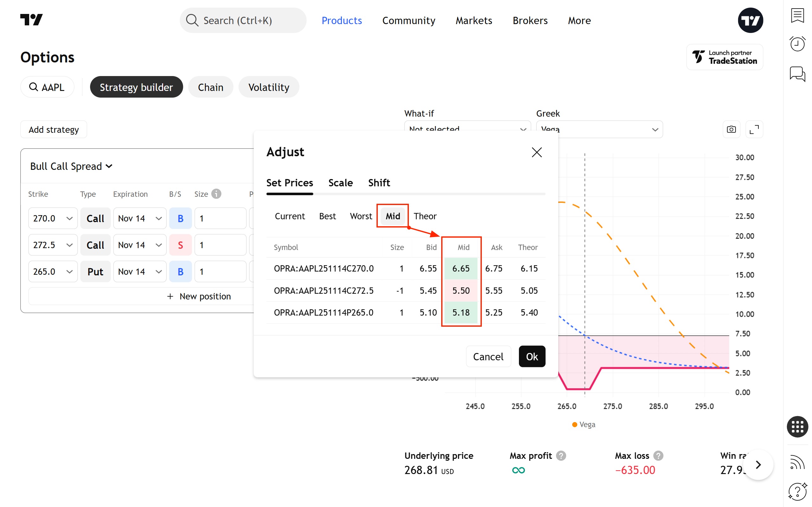This screenshot has width=812, height=507.
Task: Open the 265.0 strike dropdown
Action: 53,272
